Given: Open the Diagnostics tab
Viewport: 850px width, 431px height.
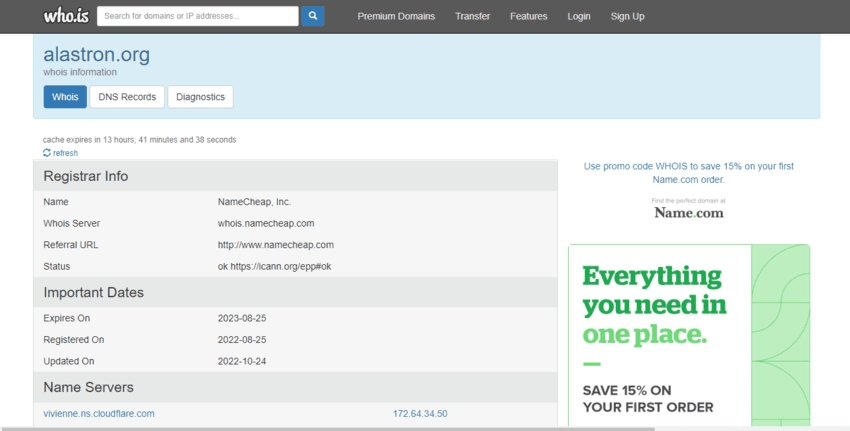Looking at the screenshot, I should tap(200, 97).
